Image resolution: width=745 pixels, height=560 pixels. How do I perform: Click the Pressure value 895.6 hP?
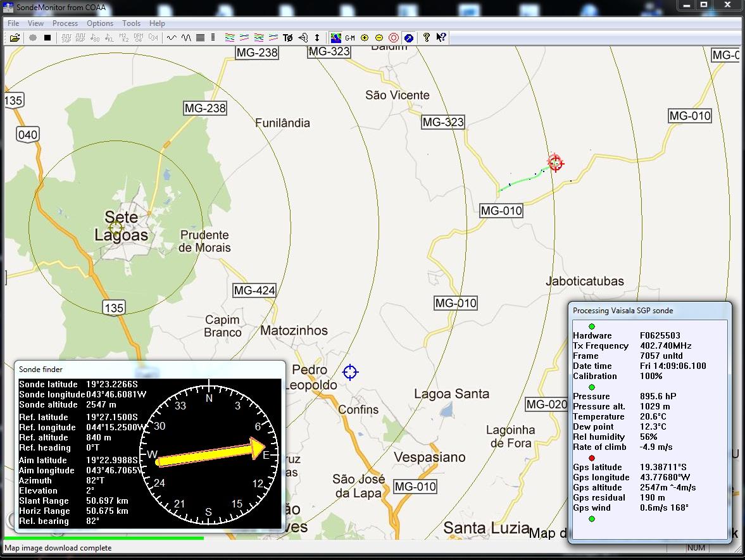pos(658,396)
